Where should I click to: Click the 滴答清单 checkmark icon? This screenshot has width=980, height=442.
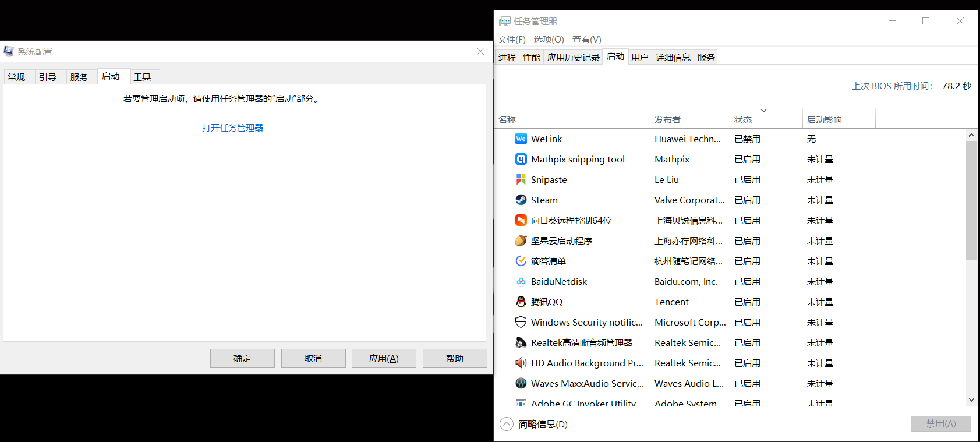pos(521,261)
